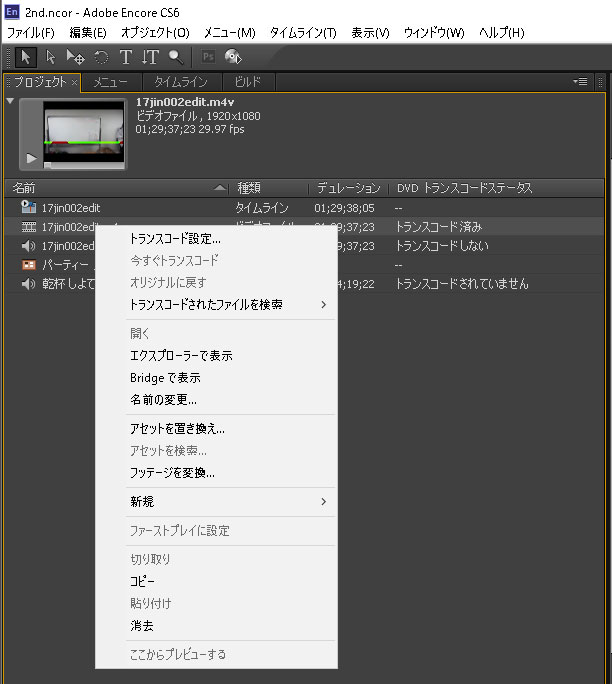612x684 pixels.
Task: Select the Zoom magnifier tool
Action: [176, 57]
